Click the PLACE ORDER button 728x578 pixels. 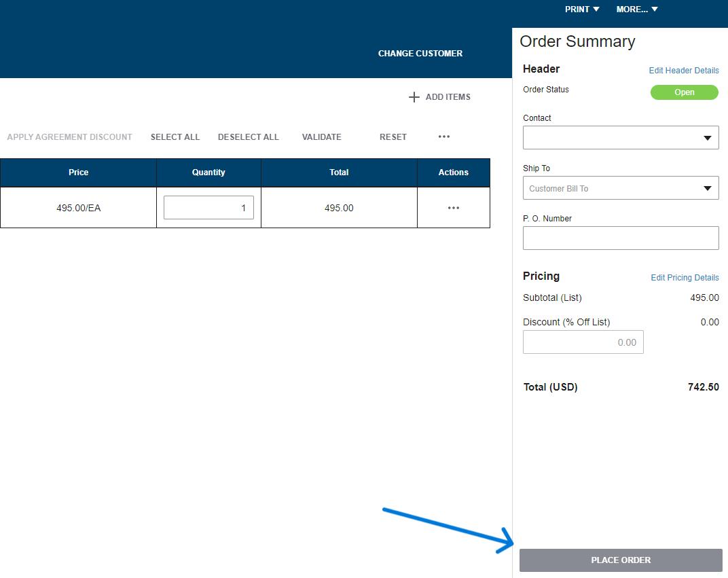(621, 560)
